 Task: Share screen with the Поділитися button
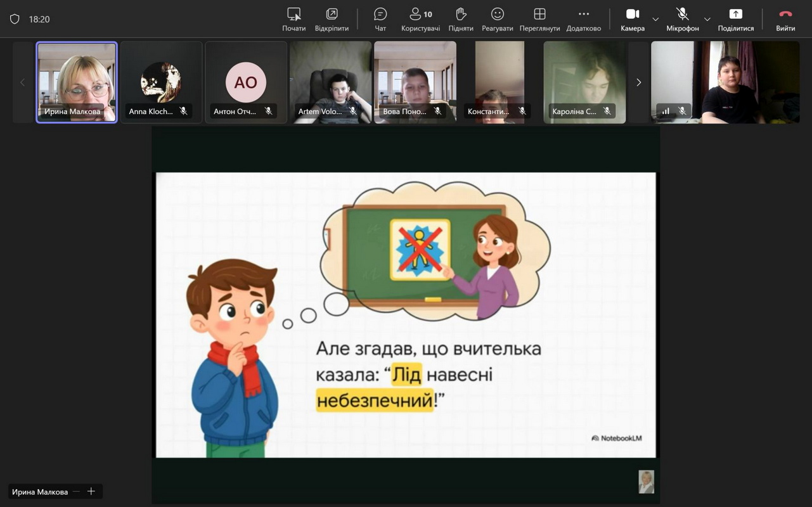click(735, 18)
